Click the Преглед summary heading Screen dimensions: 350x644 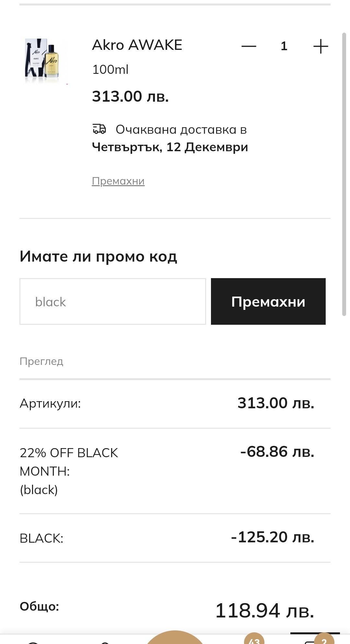[41, 361]
